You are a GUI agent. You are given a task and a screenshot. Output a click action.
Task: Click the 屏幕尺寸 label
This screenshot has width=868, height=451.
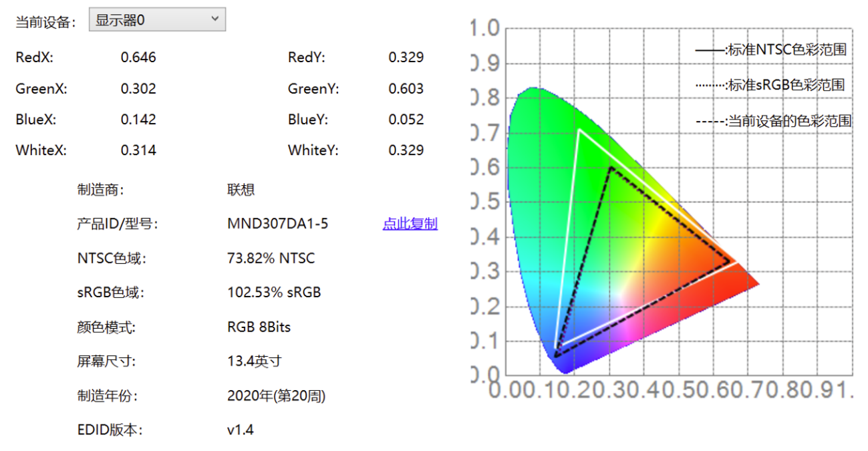tap(106, 361)
